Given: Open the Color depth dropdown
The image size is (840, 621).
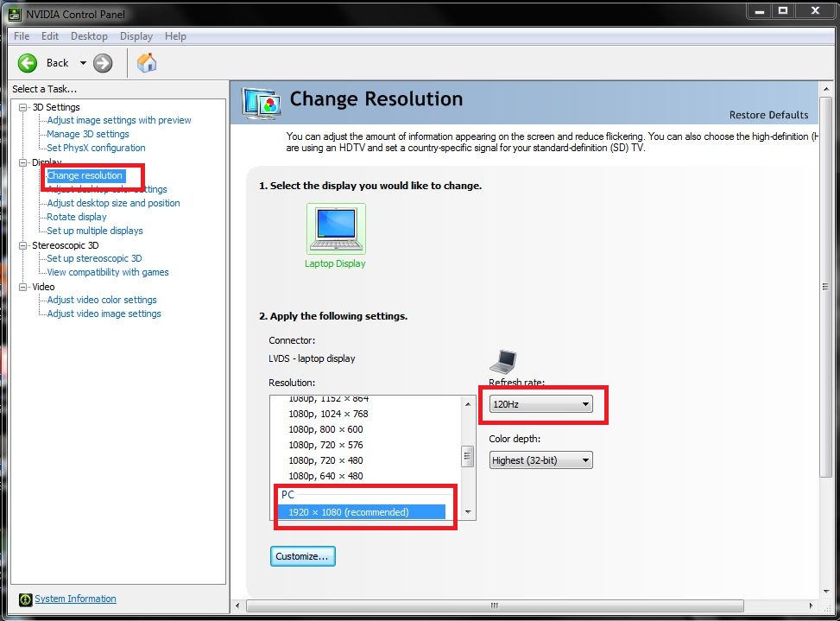Looking at the screenshot, I should pos(541,460).
